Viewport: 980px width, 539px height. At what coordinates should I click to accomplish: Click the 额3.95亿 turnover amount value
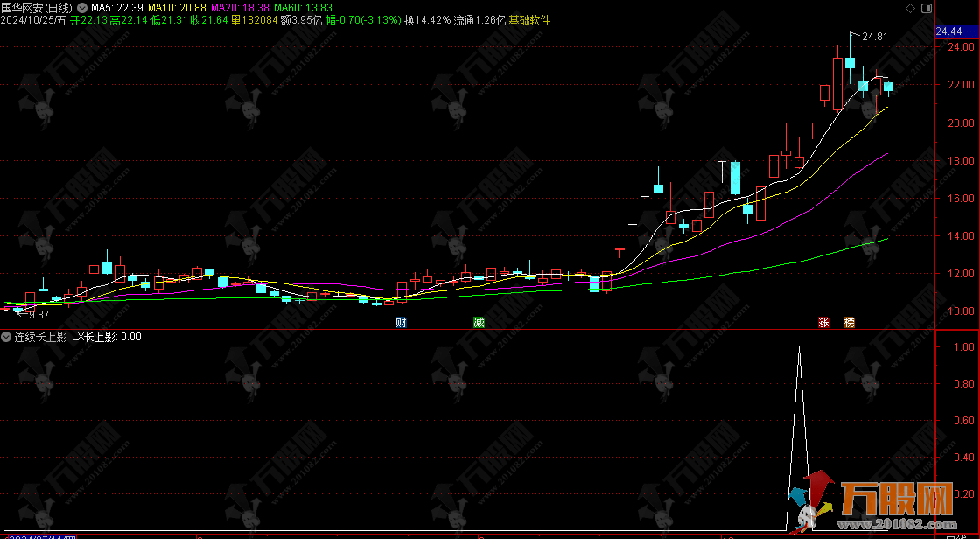click(301, 20)
